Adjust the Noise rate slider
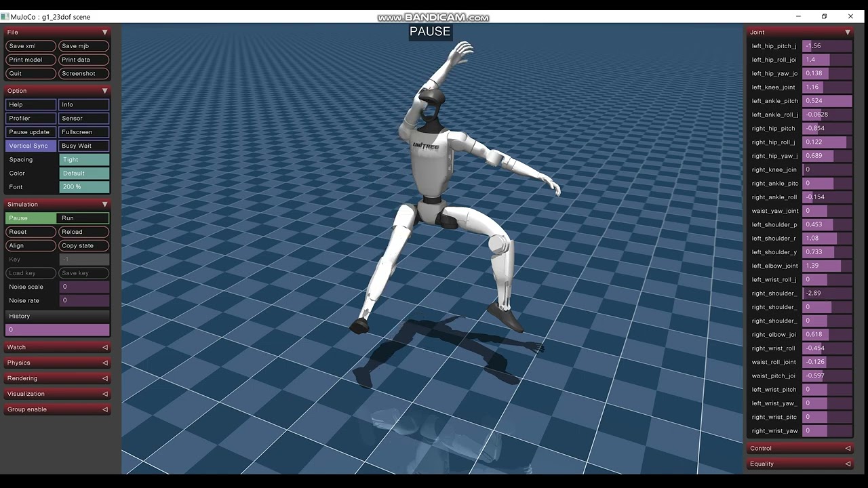This screenshot has width=868, height=488. click(84, 300)
